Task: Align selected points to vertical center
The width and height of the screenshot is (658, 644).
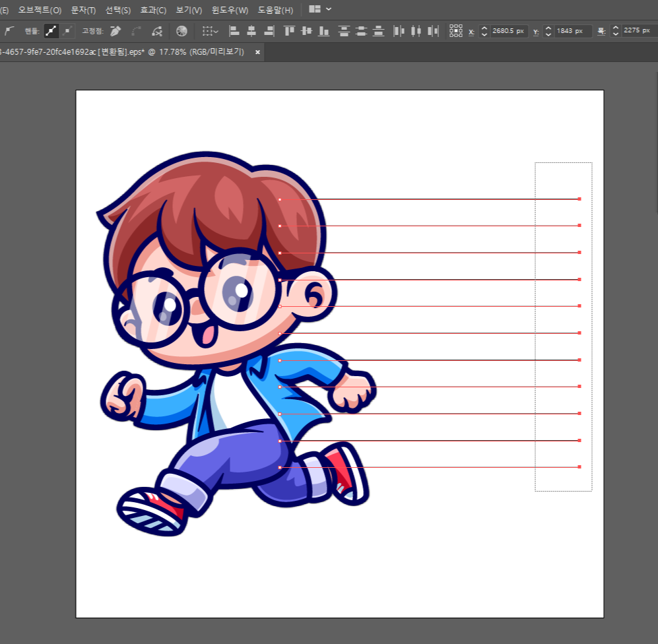Action: [307, 30]
